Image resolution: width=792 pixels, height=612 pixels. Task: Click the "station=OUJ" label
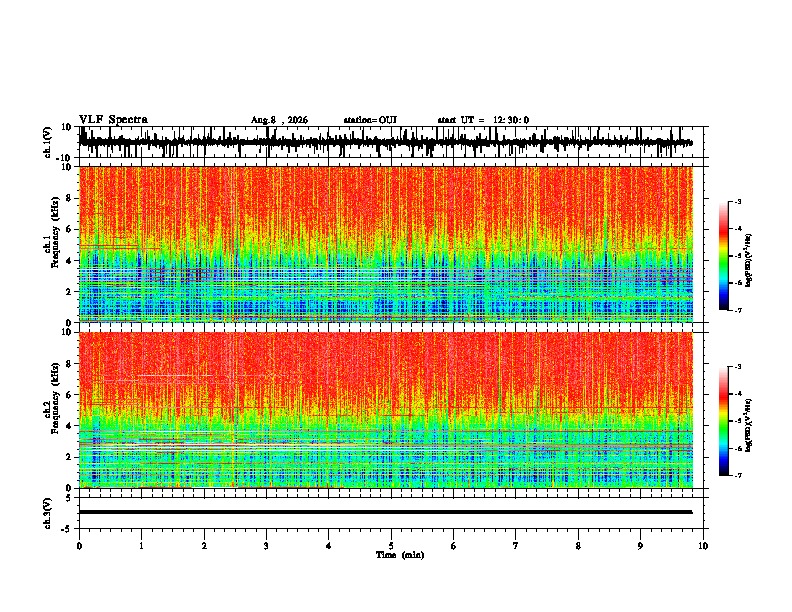coord(370,120)
